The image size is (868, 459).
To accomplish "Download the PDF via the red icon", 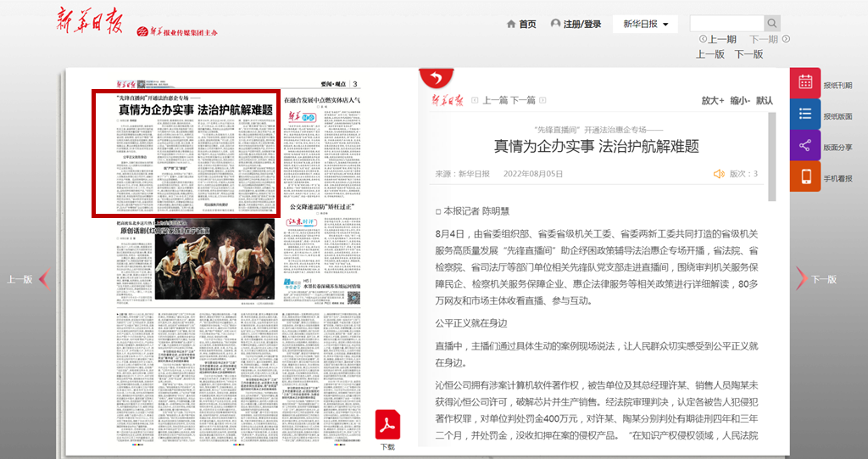I will (x=387, y=424).
